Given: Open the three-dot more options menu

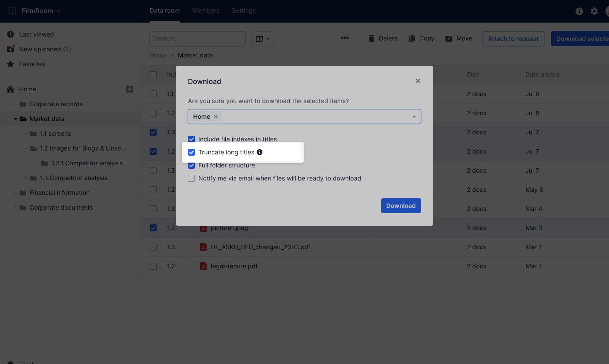Looking at the screenshot, I should pyautogui.click(x=345, y=38).
